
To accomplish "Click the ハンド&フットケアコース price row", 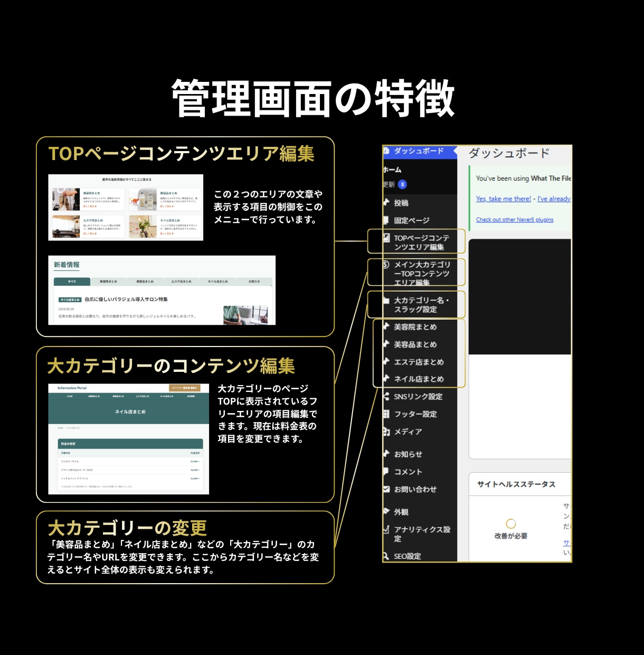I will coord(130,479).
